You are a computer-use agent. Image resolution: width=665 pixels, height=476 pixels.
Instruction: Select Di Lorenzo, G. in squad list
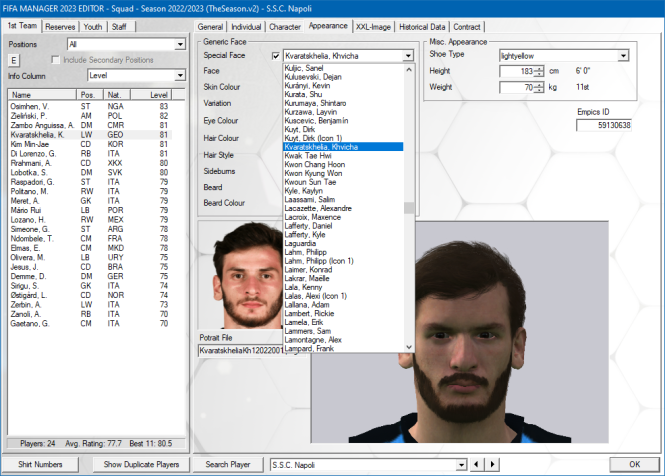(89, 154)
